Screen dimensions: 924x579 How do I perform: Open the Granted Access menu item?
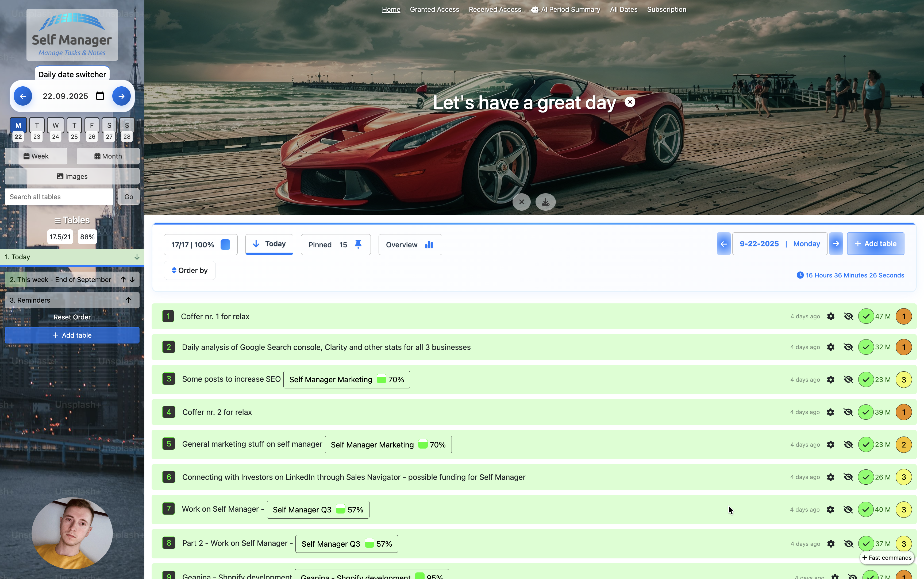434,9
